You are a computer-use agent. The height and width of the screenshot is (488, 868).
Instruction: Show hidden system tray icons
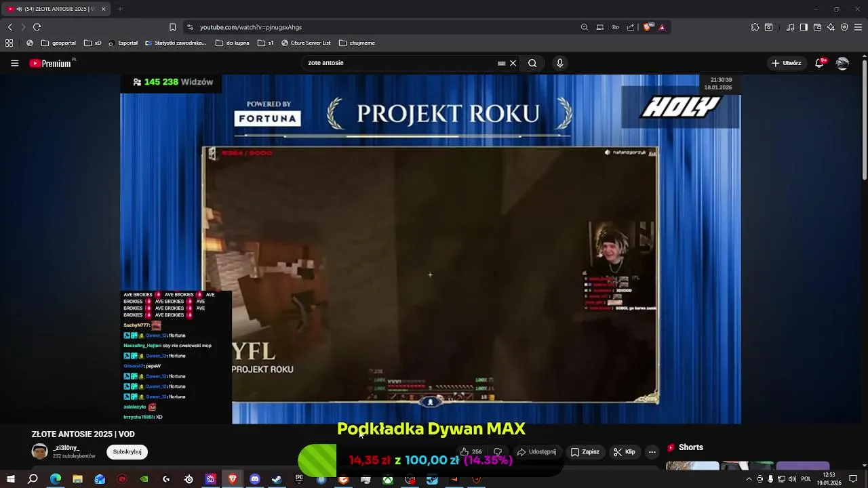(x=749, y=479)
